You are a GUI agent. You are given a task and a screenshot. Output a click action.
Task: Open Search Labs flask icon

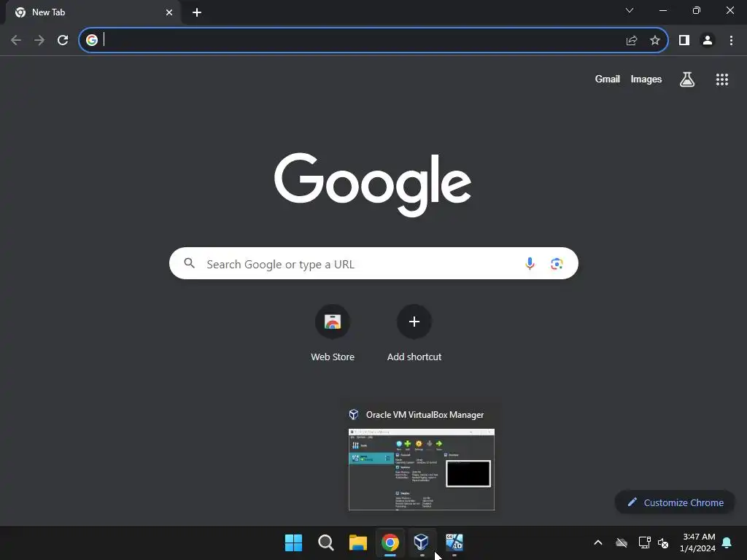pos(687,79)
